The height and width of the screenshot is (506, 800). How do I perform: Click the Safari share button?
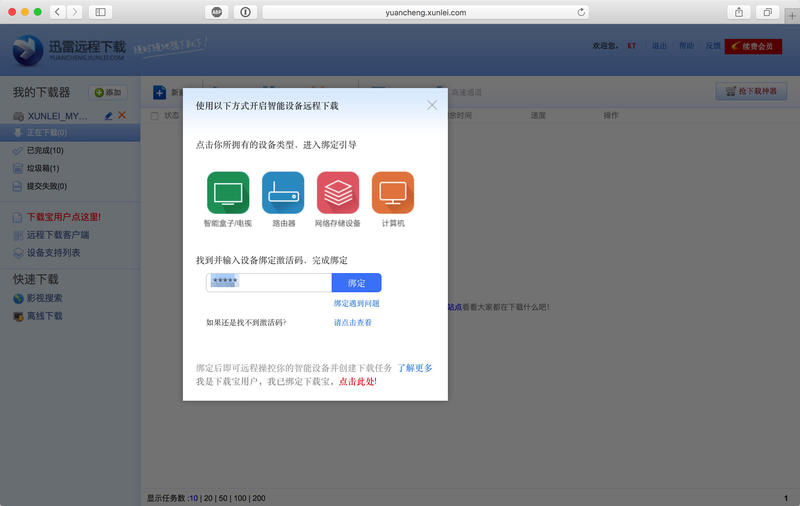739,12
